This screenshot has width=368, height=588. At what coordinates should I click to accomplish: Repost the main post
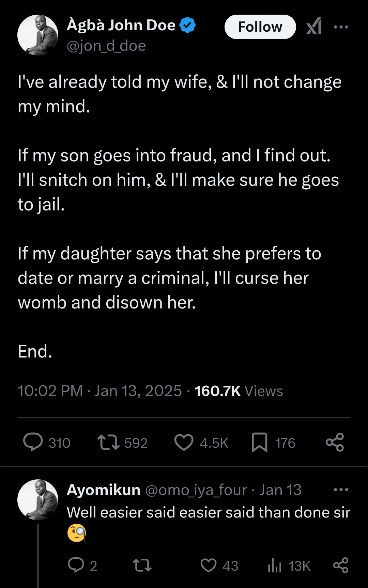point(108,442)
